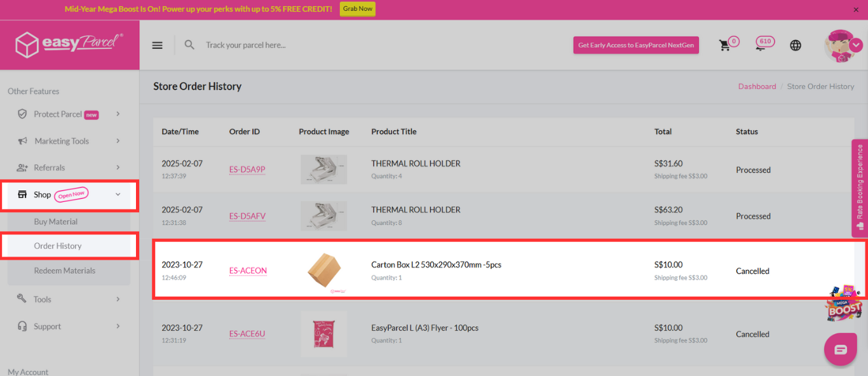Expand the Protect Parcel submenu chevron
The width and height of the screenshot is (868, 376).
pos(118,114)
